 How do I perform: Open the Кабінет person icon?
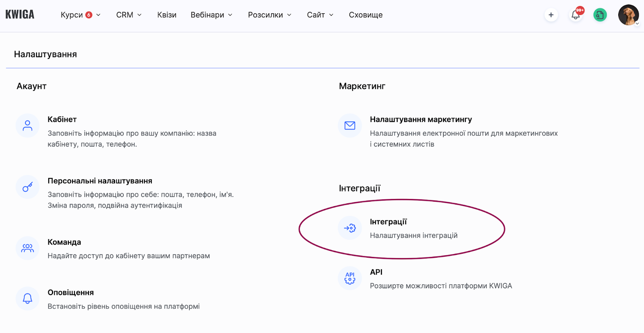(x=27, y=126)
